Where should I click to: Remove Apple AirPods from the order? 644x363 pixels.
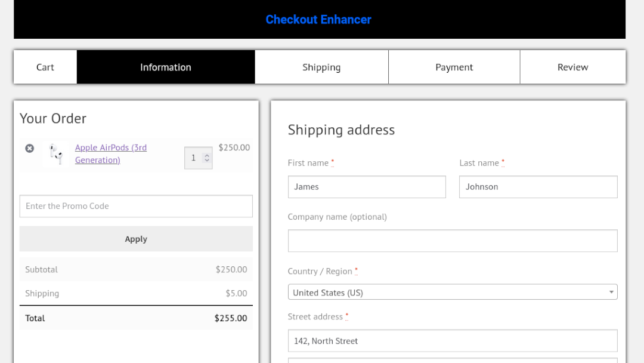coord(30,148)
